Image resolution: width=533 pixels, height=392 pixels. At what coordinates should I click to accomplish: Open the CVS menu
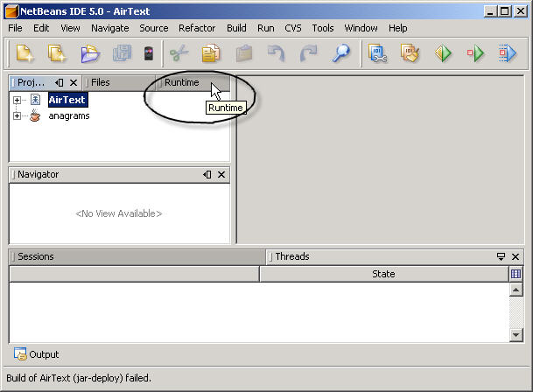[x=293, y=28]
